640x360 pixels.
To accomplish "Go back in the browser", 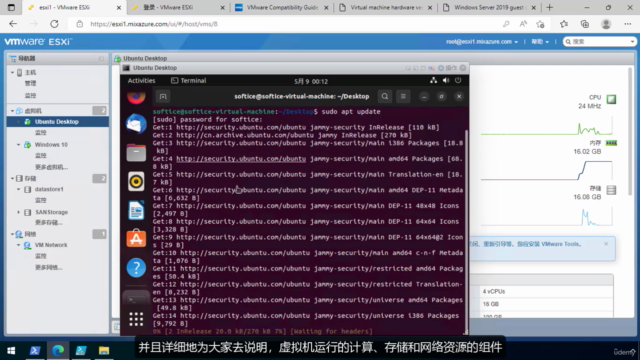I will coord(13,24).
